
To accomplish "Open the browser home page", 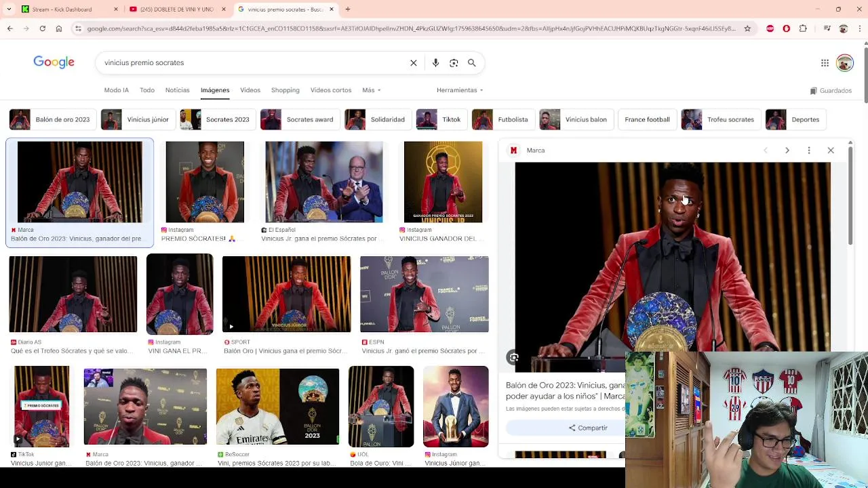I will (x=59, y=28).
